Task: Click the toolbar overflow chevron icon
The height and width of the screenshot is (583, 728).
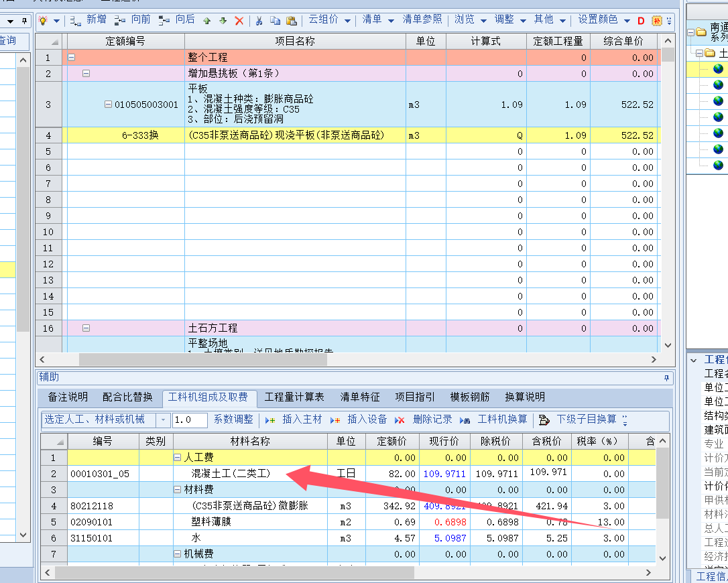Action: (669, 20)
